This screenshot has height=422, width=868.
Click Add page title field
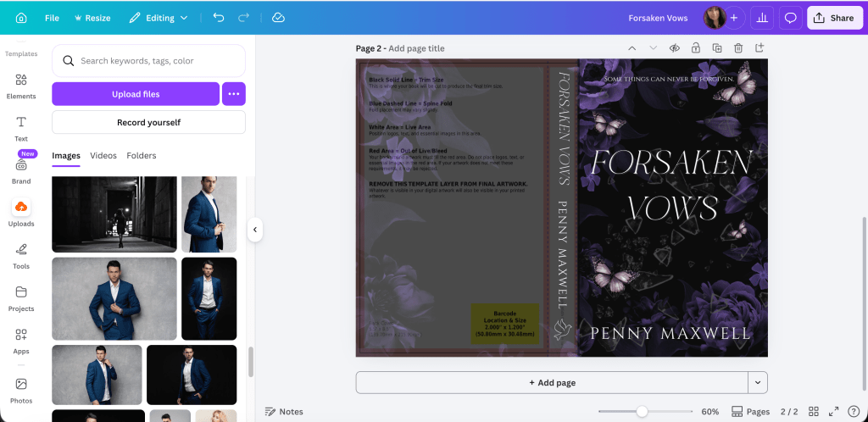[416, 48]
